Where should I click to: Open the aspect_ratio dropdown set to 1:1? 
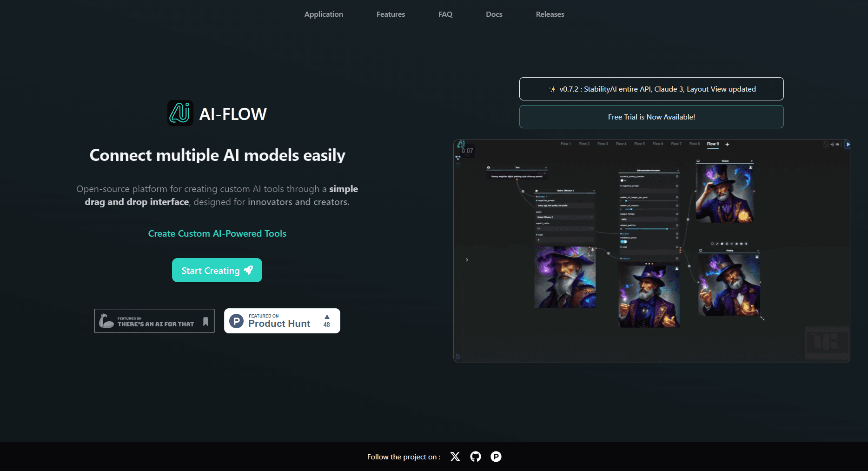(x=565, y=228)
